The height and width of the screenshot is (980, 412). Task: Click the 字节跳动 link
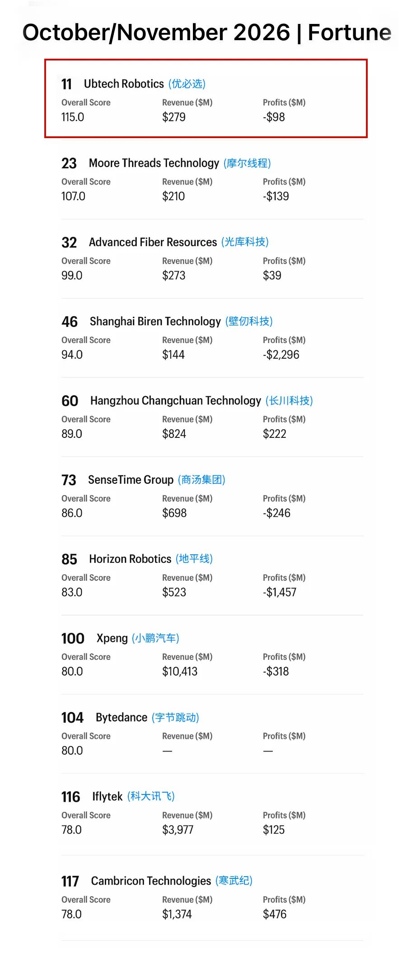[x=175, y=718]
